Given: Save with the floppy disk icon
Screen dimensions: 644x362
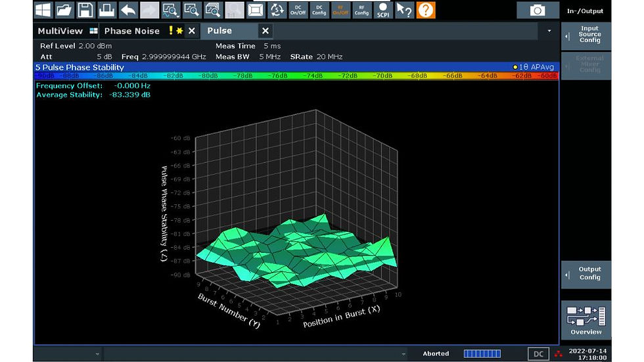Looking at the screenshot, I should pos(85,9).
